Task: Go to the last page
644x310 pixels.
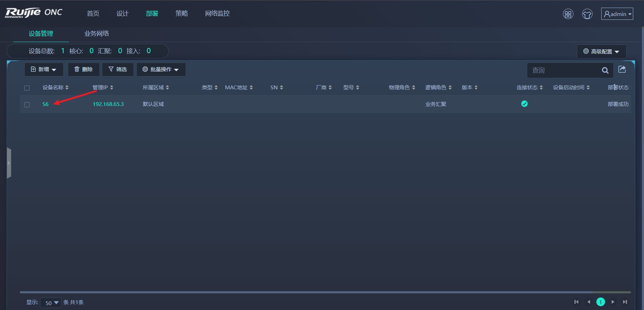Action: (625, 302)
